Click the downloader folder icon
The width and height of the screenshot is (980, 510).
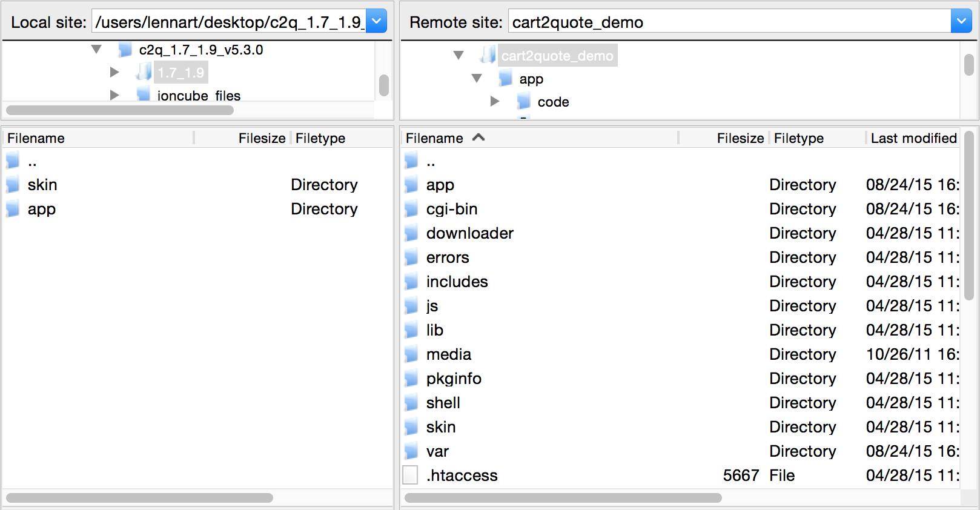pos(411,233)
